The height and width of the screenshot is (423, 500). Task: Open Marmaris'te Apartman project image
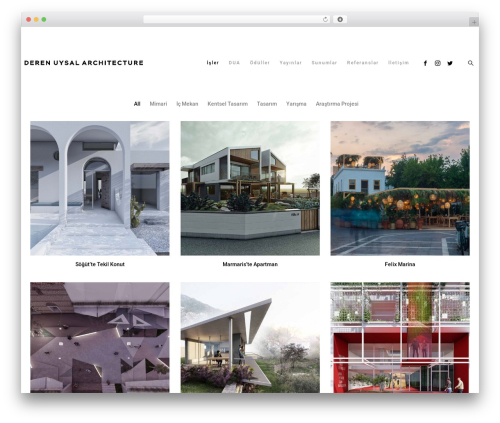tap(250, 188)
